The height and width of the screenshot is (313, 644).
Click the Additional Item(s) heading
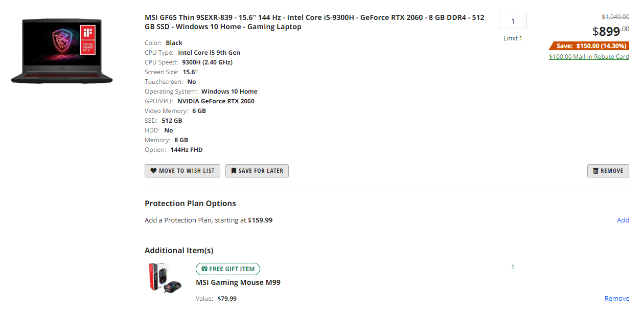point(179,251)
